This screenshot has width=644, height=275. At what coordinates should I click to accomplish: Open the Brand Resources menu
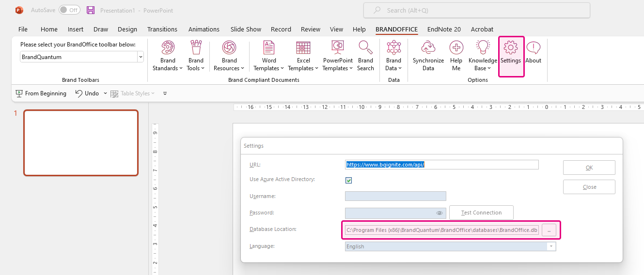tap(229, 56)
